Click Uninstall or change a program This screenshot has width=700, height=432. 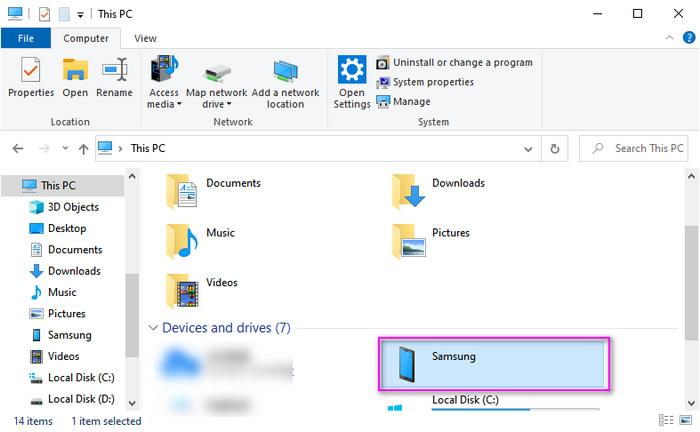click(x=454, y=62)
